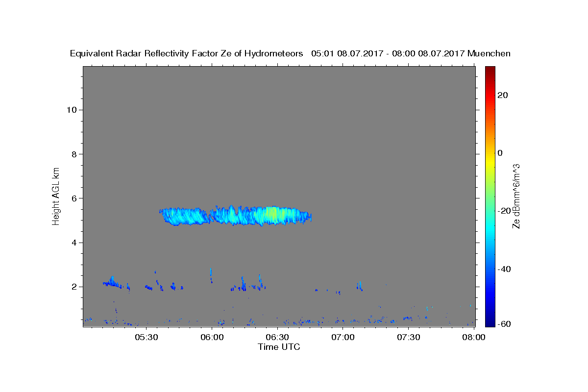Click the 05:30 time tick label

point(147,338)
